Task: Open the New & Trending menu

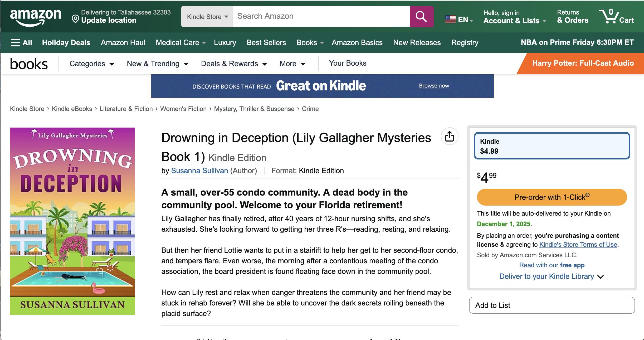Action: [158, 64]
